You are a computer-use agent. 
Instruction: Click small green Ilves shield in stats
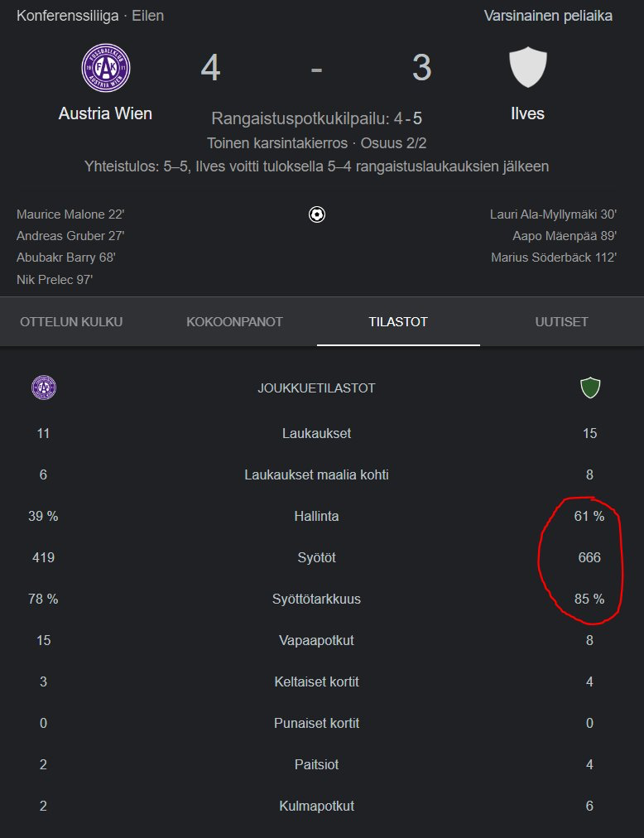(589, 388)
